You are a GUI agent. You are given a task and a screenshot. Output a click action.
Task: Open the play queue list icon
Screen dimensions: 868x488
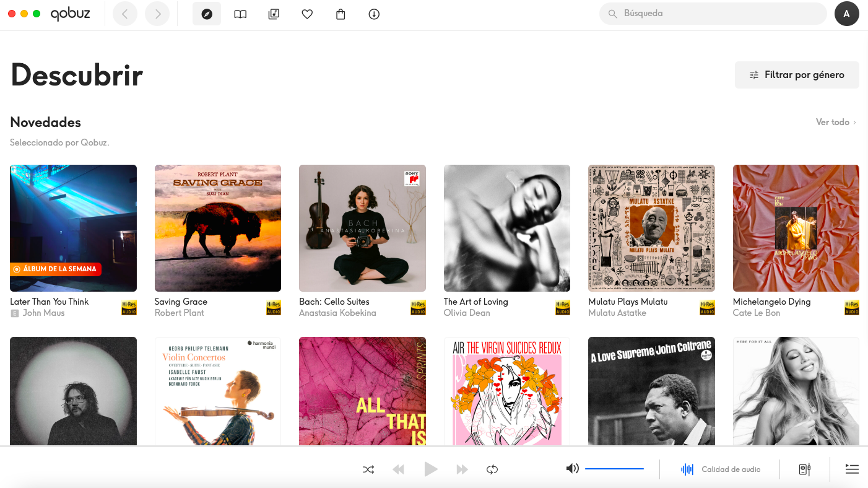852,469
